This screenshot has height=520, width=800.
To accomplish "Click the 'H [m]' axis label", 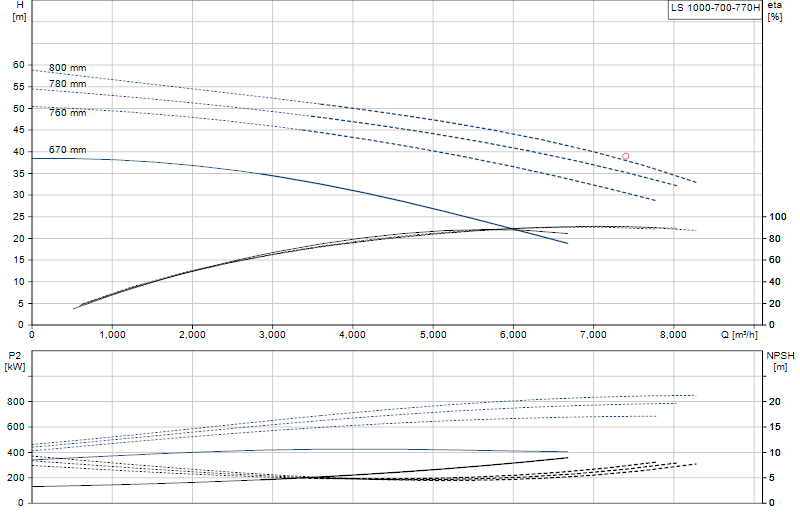I will [x=19, y=11].
